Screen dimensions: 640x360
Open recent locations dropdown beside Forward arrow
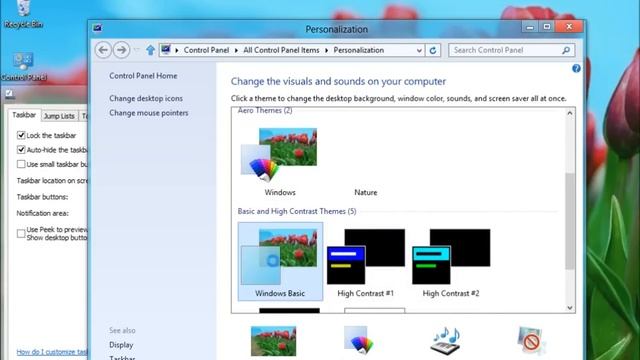pos(137,50)
